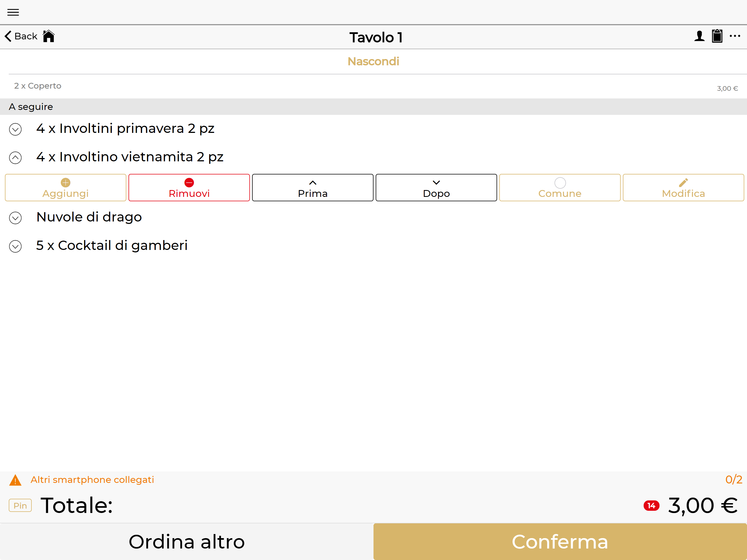The width and height of the screenshot is (747, 560).
Task: Open the customer profile icon
Action: (699, 36)
